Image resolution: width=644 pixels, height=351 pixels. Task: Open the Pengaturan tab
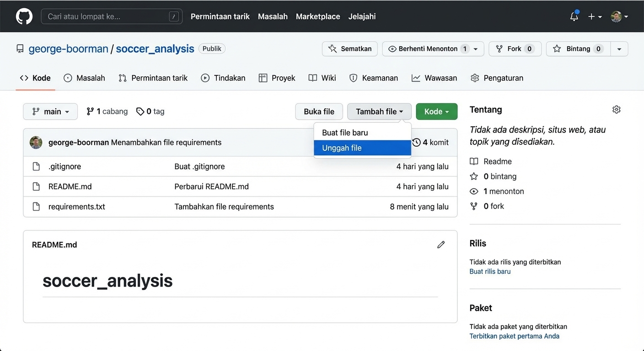tap(497, 78)
